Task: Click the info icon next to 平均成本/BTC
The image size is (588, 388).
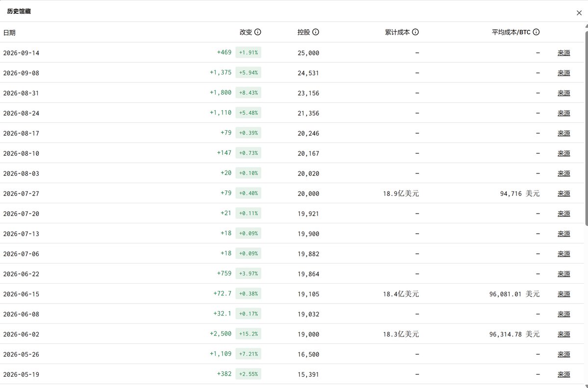Action: tap(536, 32)
